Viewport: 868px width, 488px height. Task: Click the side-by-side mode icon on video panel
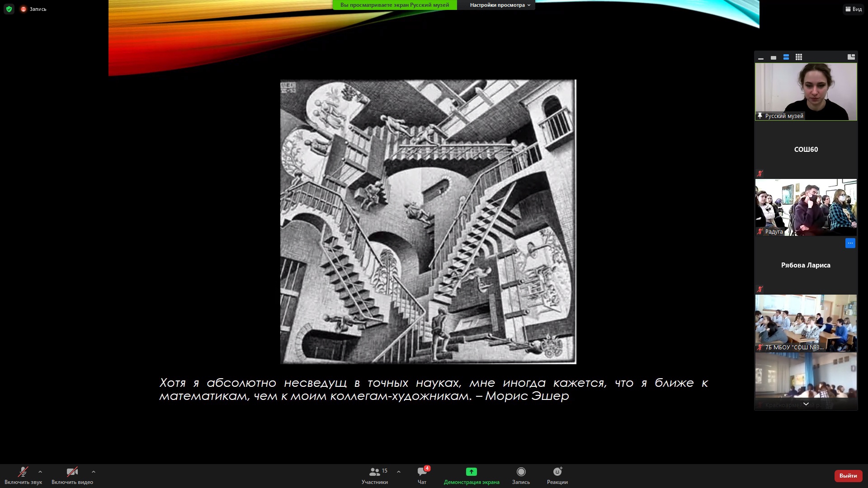coord(851,57)
